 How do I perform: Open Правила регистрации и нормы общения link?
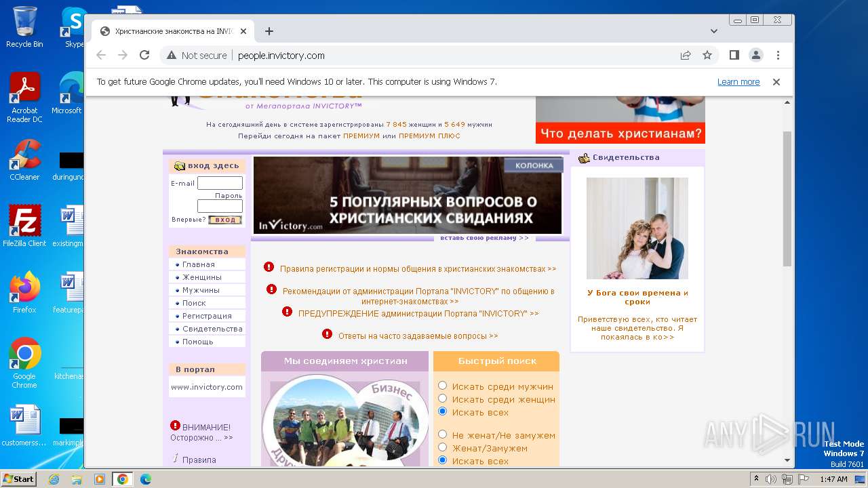pyautogui.click(x=418, y=269)
